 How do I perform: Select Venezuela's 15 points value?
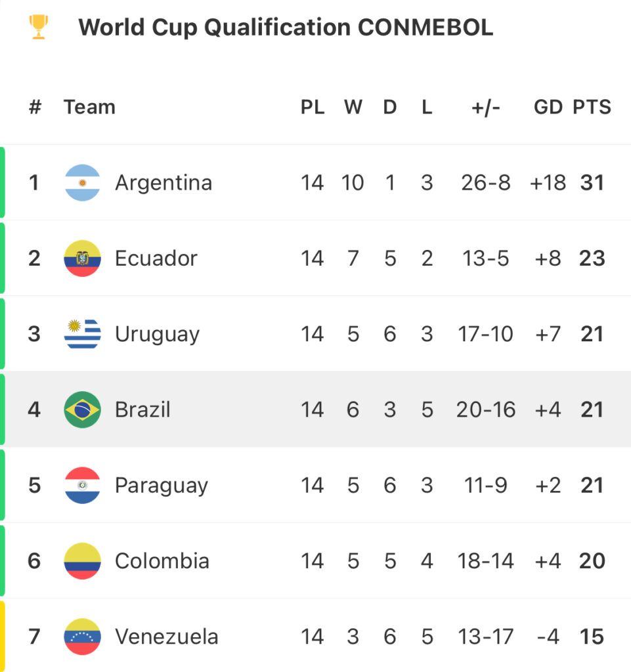pyautogui.click(x=592, y=637)
